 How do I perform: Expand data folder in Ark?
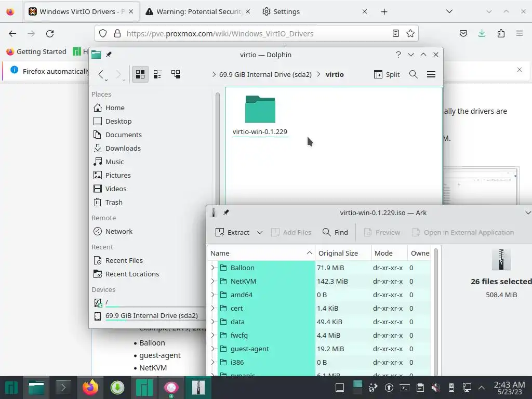(x=212, y=322)
